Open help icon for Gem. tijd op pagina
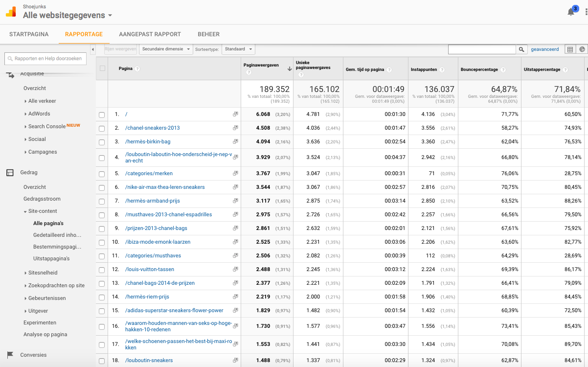Image resolution: width=588 pixels, height=367 pixels. pos(389,69)
